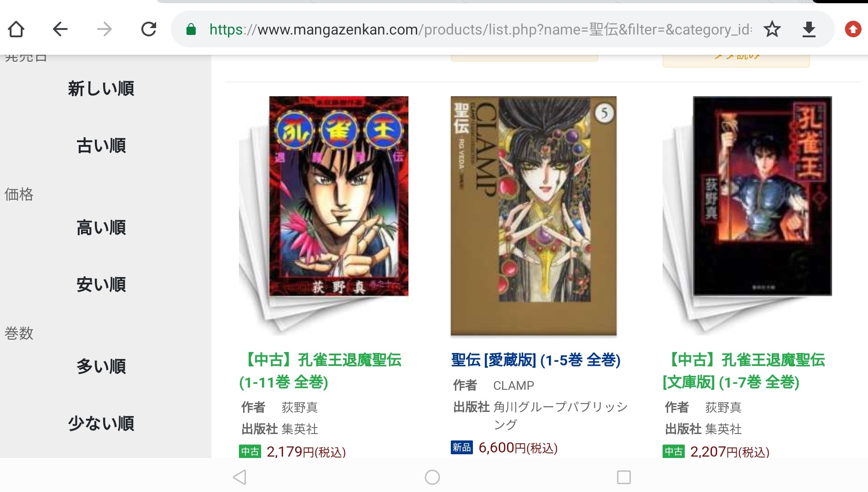This screenshot has width=868, height=492.
Task: Reload the page with refresh icon
Action: pyautogui.click(x=149, y=29)
